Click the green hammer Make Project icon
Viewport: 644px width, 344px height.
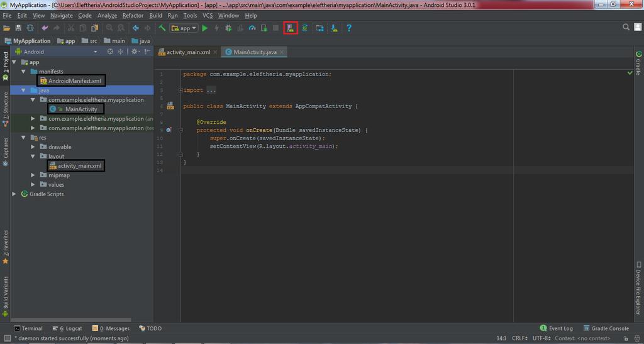click(162, 28)
